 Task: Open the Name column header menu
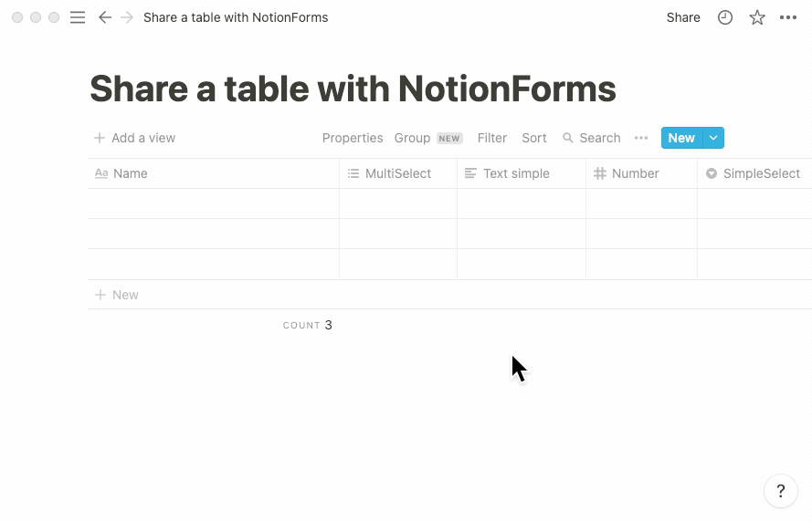point(130,173)
